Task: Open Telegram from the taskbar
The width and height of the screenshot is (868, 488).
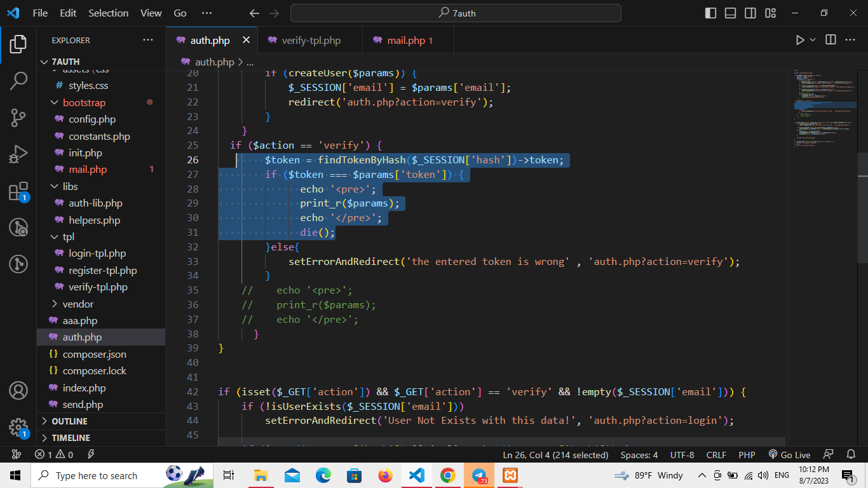Action: tap(479, 475)
